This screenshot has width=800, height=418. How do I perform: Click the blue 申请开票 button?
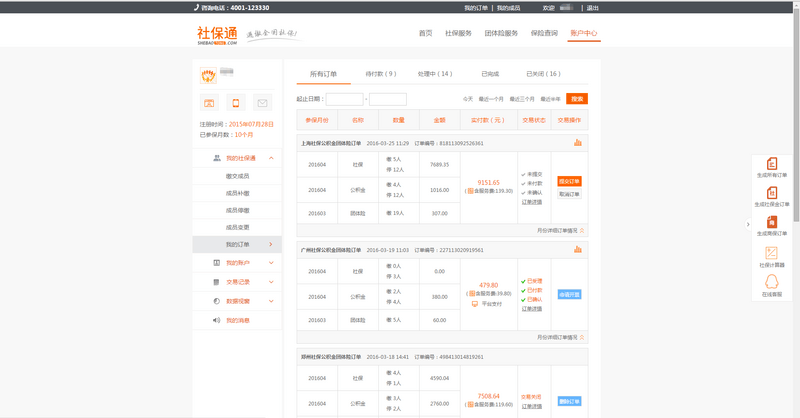(x=569, y=294)
